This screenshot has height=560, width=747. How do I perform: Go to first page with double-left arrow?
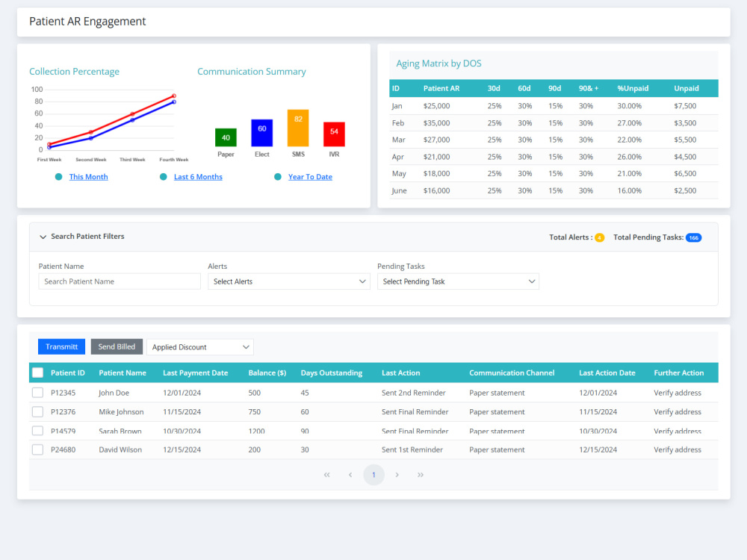327,475
